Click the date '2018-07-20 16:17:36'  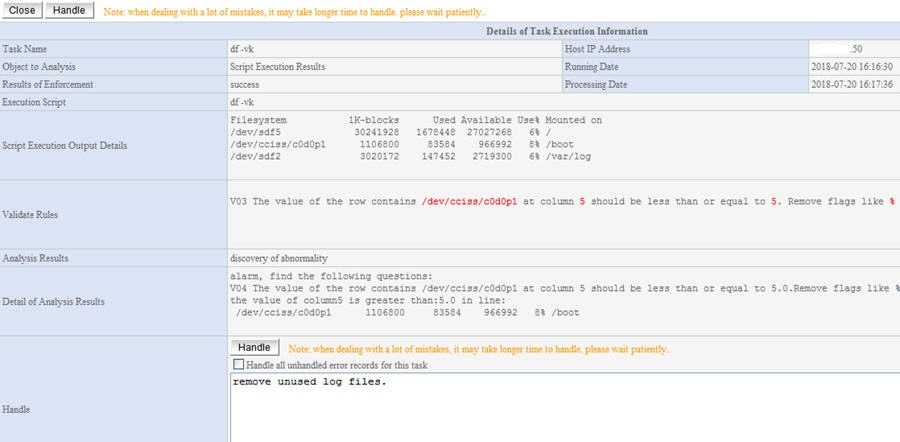[852, 85]
